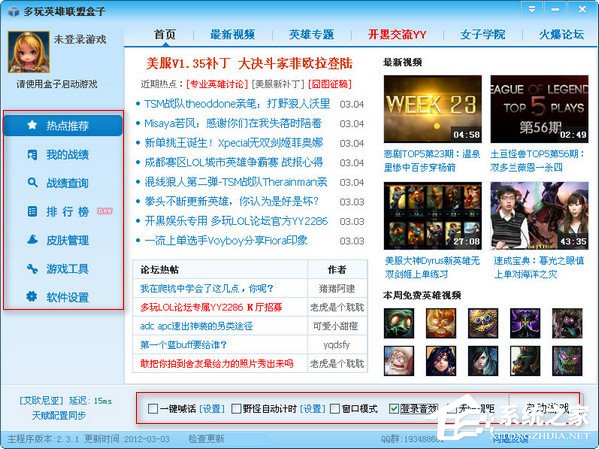This screenshot has height=449, width=599.
Task: Enable the 野怪自动计时 checkbox
Action: click(236, 409)
